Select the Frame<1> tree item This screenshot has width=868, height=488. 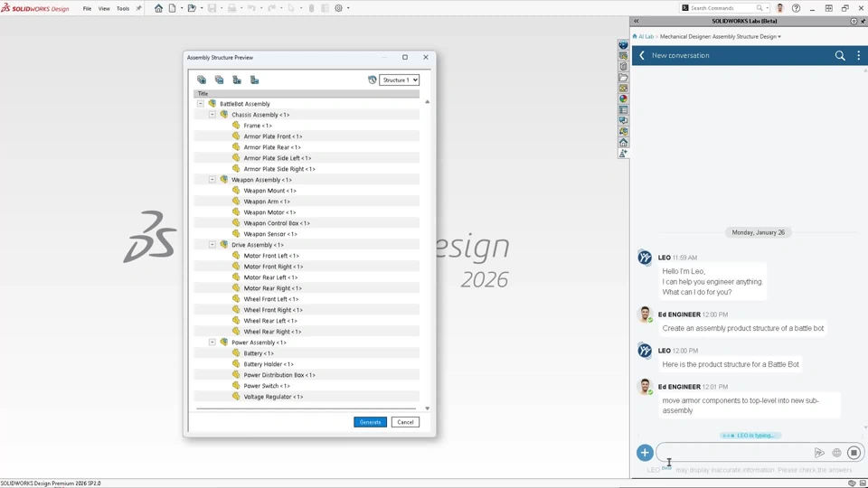point(258,126)
